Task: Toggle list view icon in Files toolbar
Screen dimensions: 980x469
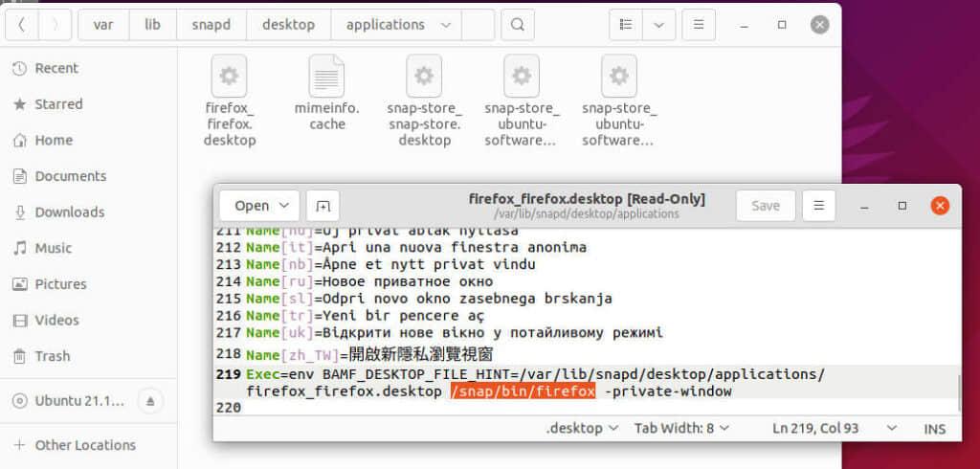Action: tap(626, 24)
